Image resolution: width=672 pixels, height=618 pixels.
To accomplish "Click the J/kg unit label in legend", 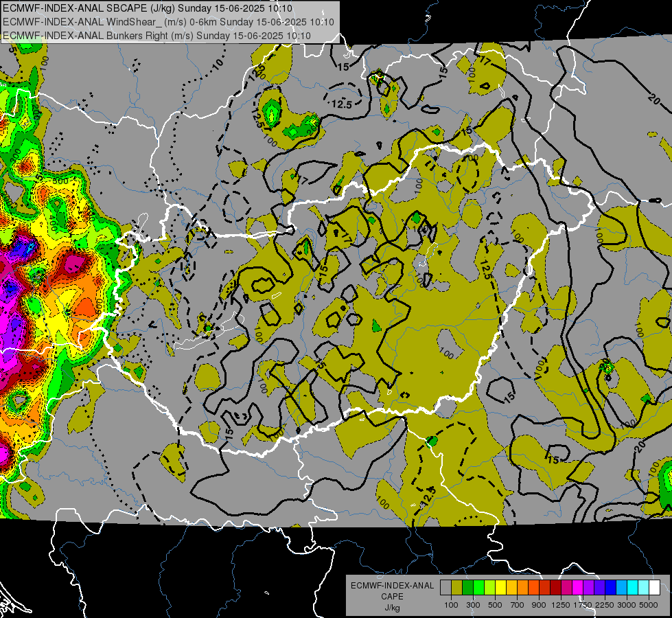I will [x=393, y=608].
